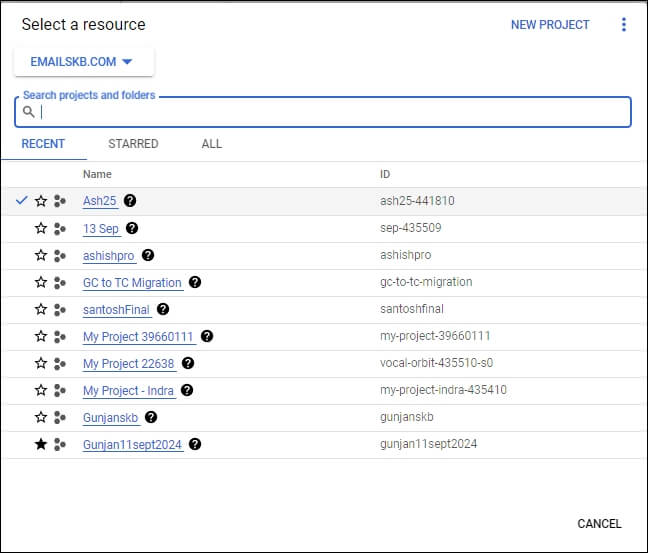Click project type icon in Ash25 row
The image size is (648, 553).
(x=60, y=201)
